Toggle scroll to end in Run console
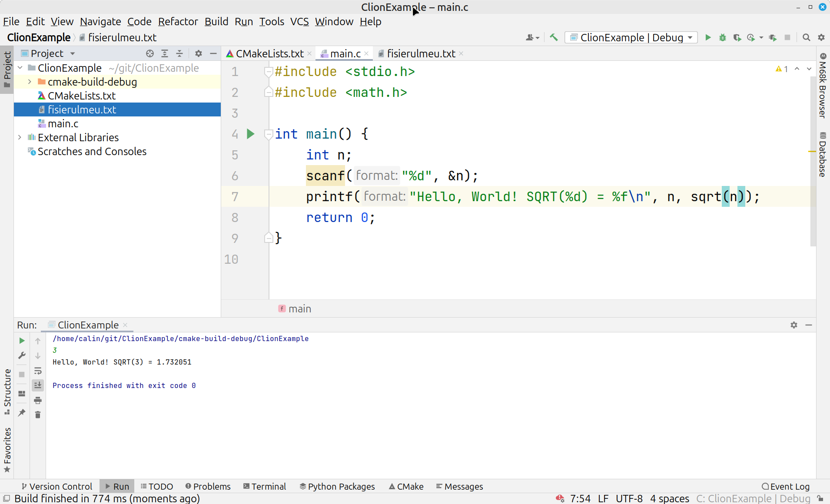 (x=38, y=385)
